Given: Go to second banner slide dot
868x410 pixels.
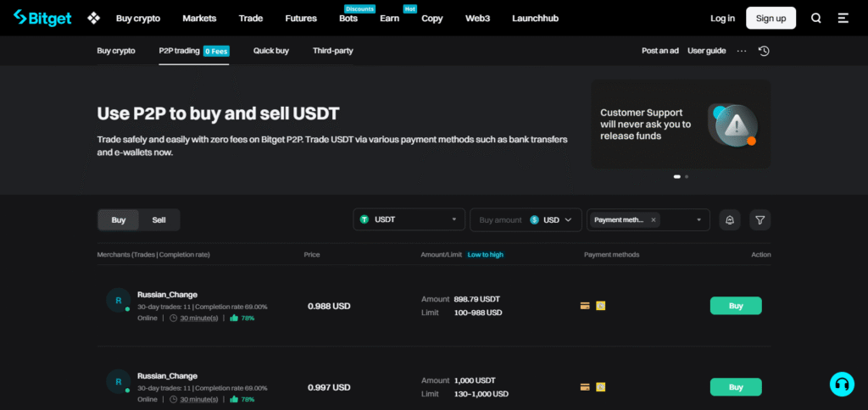Looking at the screenshot, I should tap(687, 176).
